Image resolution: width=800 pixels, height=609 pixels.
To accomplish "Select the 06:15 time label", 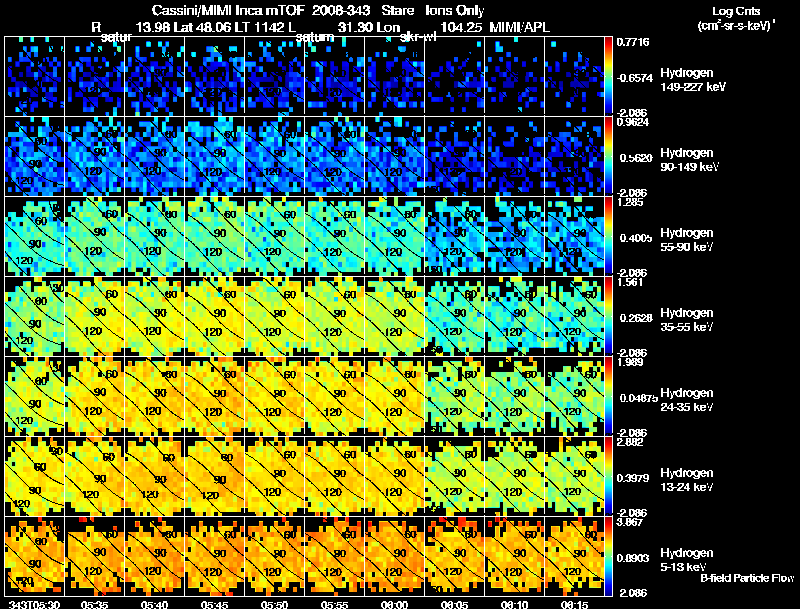I will pos(574,605).
